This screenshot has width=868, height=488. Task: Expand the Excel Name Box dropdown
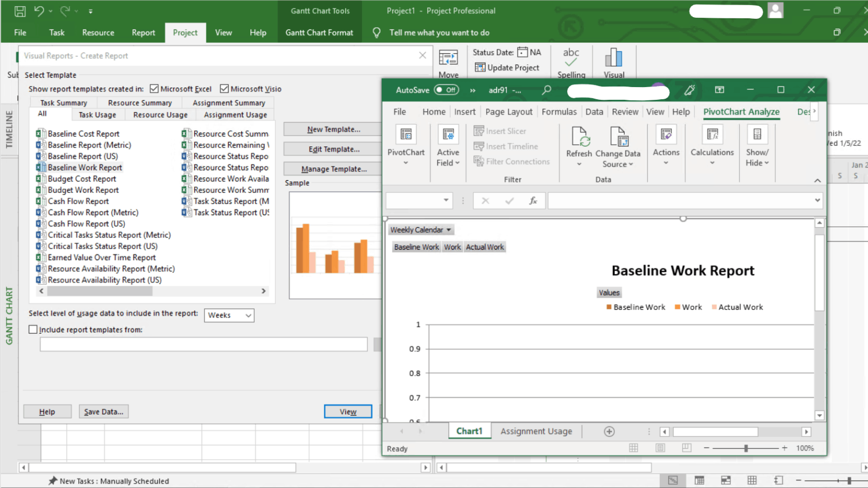click(x=446, y=200)
